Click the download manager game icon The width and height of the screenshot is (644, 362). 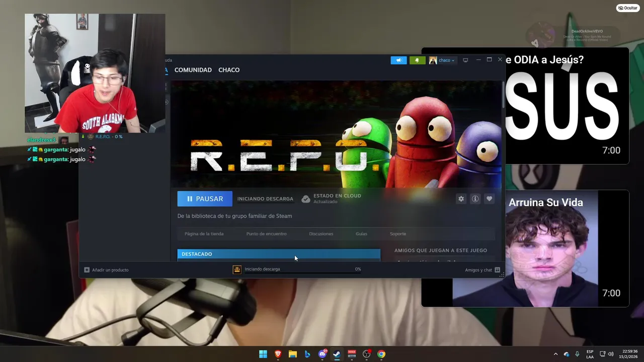[237, 269]
